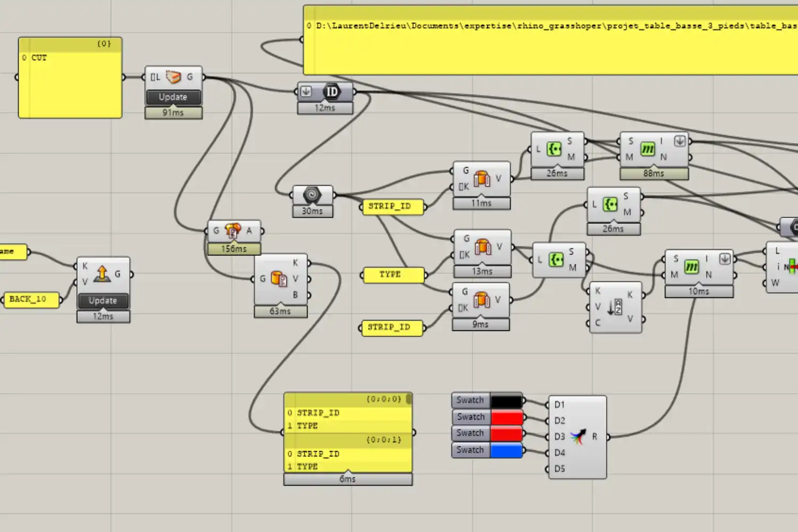Click the ID component icon
The width and height of the screenshot is (798, 532).
point(331,92)
